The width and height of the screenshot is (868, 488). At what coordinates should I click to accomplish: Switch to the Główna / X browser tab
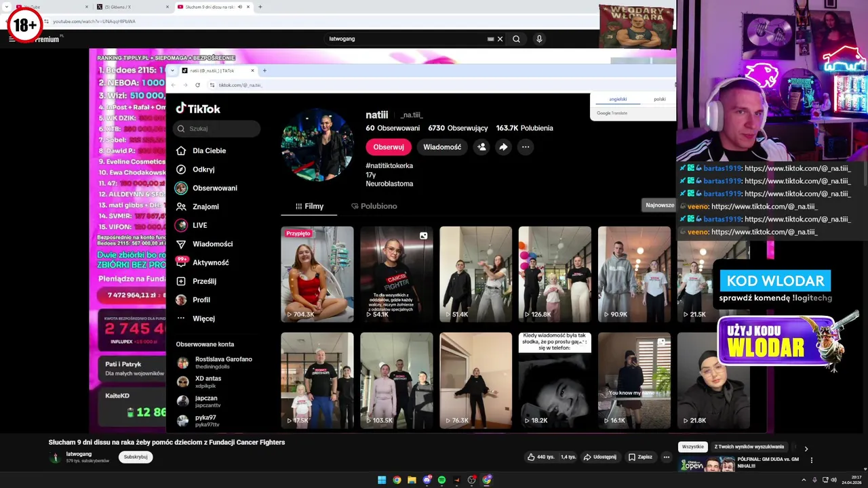(132, 7)
